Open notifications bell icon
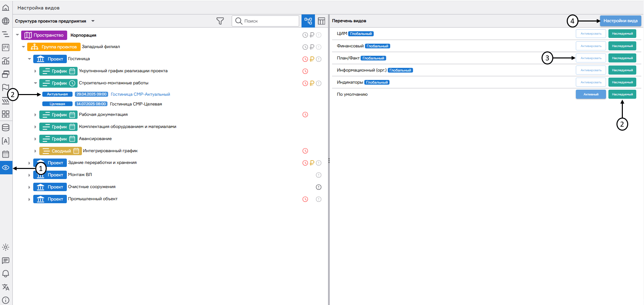The image size is (644, 305). point(6,274)
